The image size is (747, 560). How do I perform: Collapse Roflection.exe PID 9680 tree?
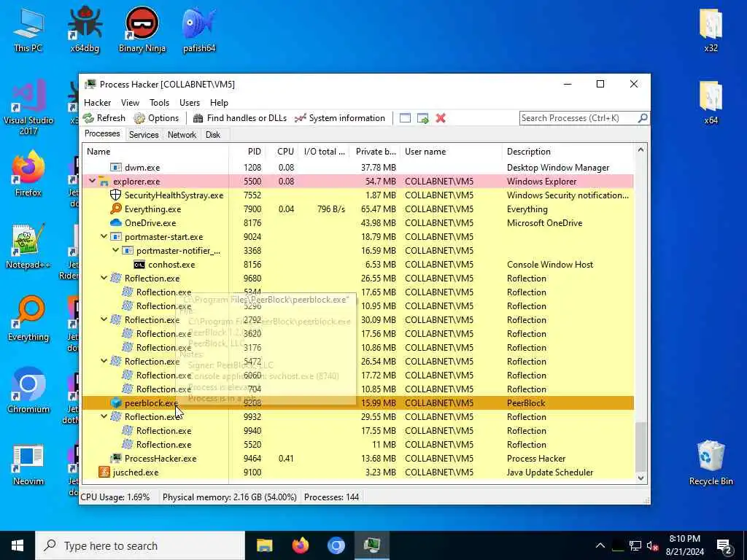(104, 278)
